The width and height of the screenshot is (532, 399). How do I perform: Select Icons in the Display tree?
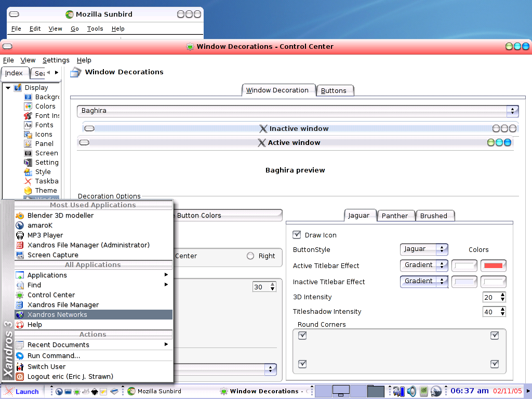pyautogui.click(x=44, y=135)
